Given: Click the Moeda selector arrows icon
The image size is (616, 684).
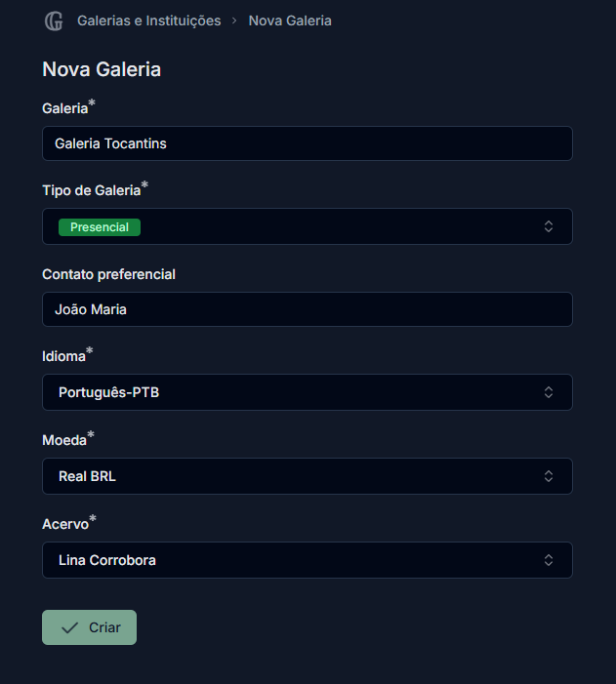Looking at the screenshot, I should [x=549, y=476].
